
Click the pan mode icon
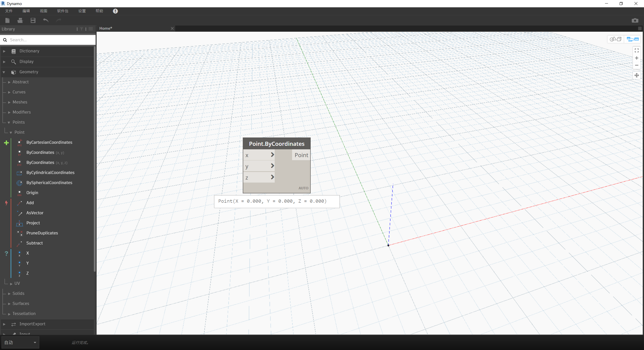click(636, 75)
